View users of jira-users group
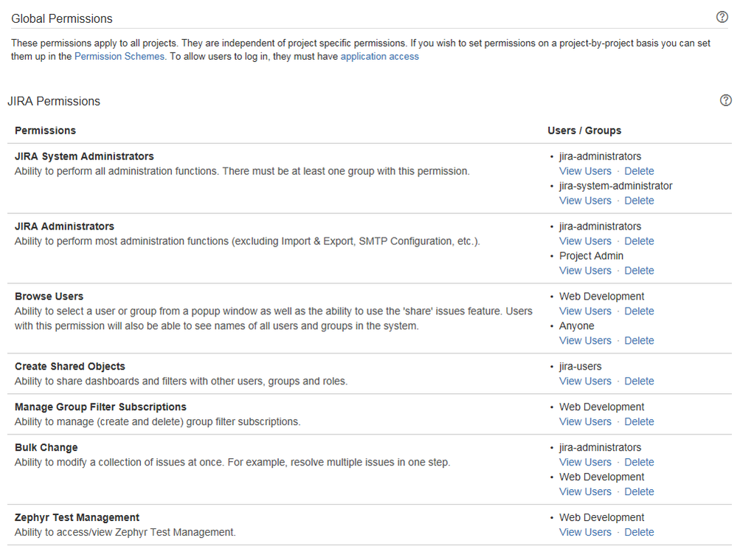 [585, 381]
